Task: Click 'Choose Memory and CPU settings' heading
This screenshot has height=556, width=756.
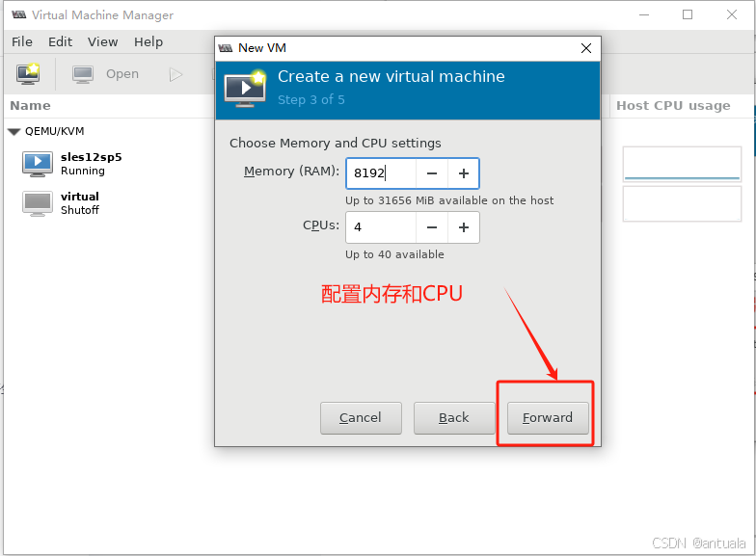Action: (x=336, y=143)
